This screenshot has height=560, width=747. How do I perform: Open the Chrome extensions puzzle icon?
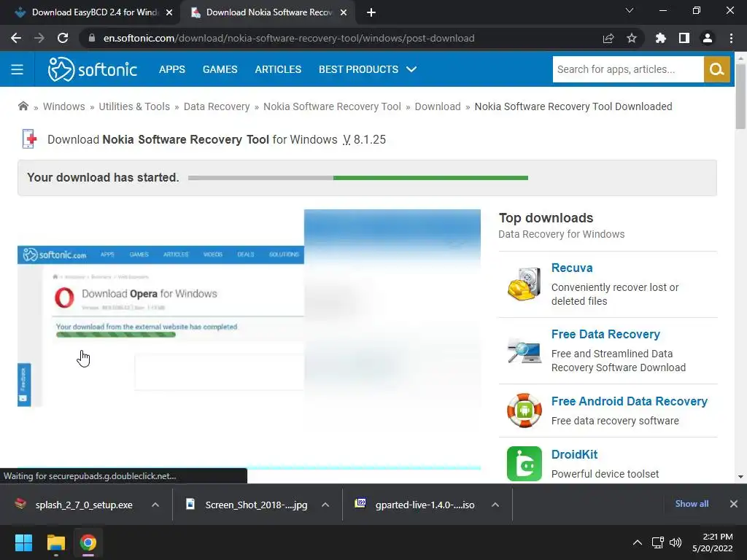tap(660, 38)
